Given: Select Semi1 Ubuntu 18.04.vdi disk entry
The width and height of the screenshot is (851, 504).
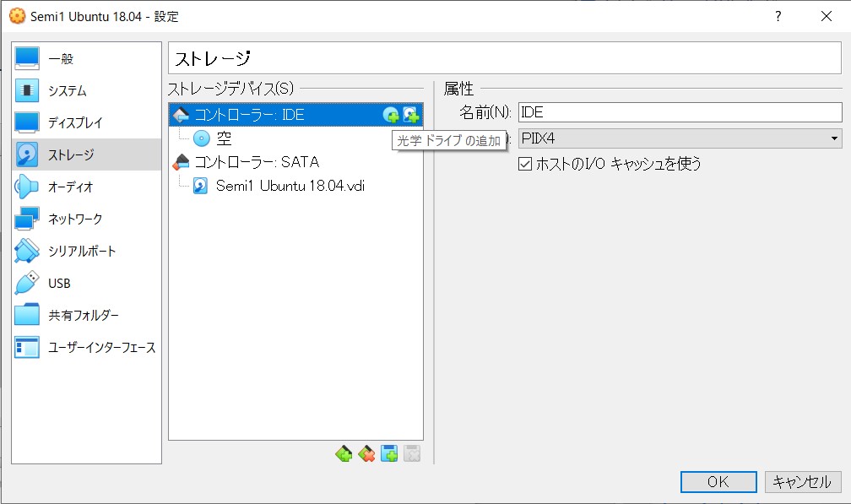Looking at the screenshot, I should (295, 186).
